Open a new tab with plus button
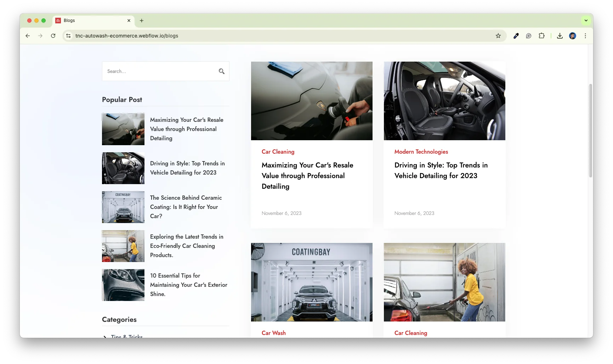This screenshot has height=364, width=613. coord(142,21)
